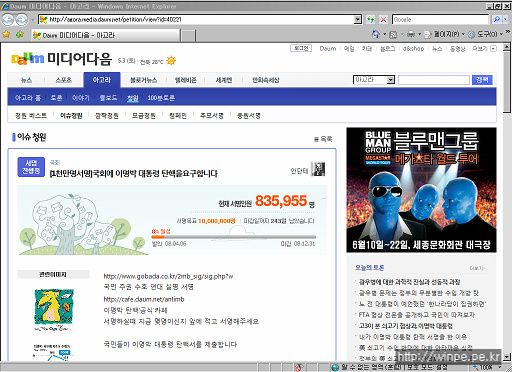Open the Favorites Center star icon
Image resolution: width=512 pixels, height=372 pixels.
(x=6, y=35)
